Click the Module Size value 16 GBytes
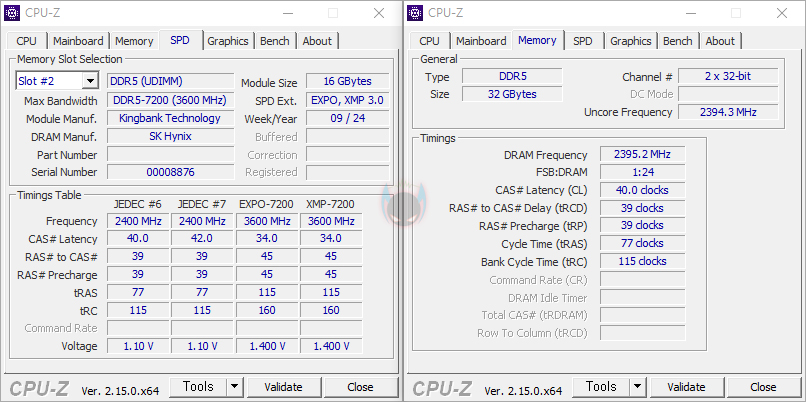The height and width of the screenshot is (402, 806). click(x=347, y=81)
